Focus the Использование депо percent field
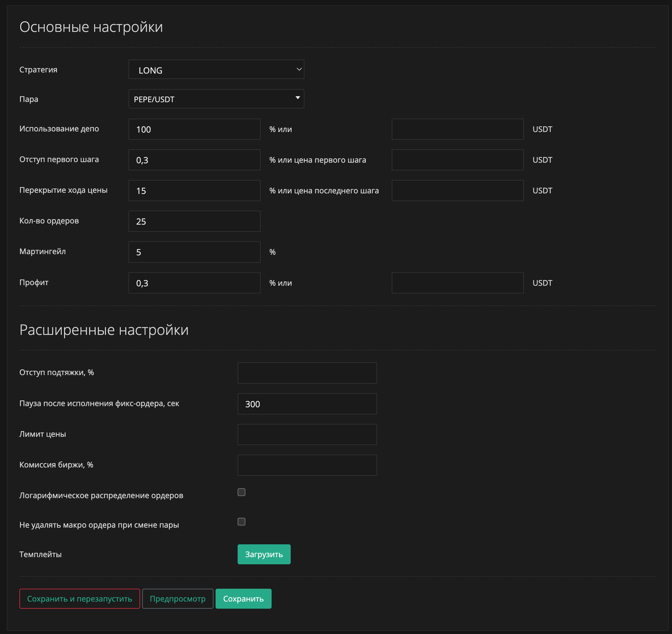This screenshot has width=672, height=634. point(194,129)
